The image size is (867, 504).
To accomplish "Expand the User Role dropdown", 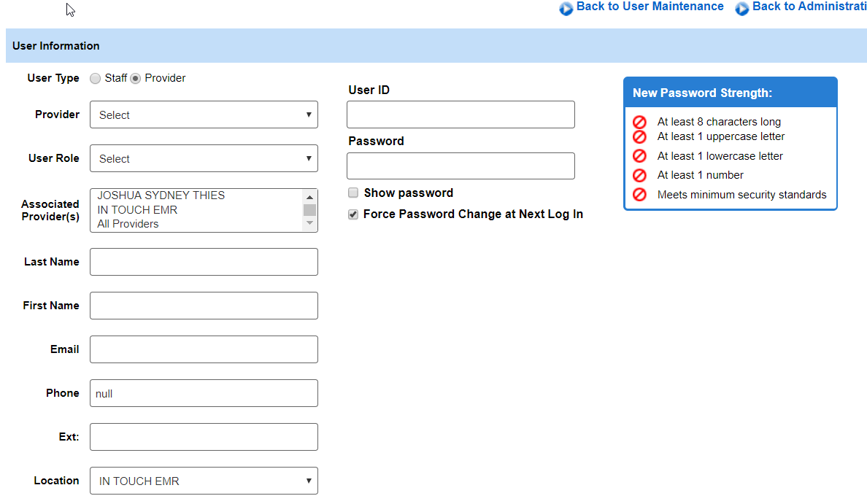I will point(204,158).
